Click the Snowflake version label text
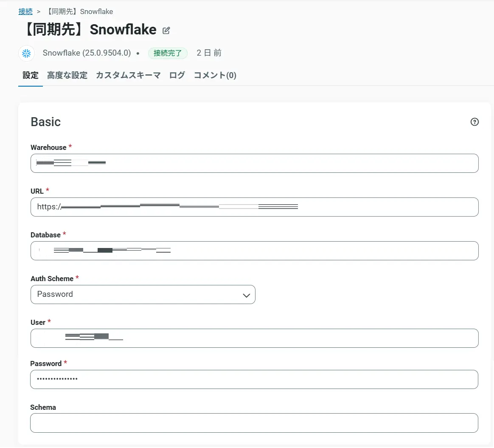The width and height of the screenshot is (494, 448). 87,53
